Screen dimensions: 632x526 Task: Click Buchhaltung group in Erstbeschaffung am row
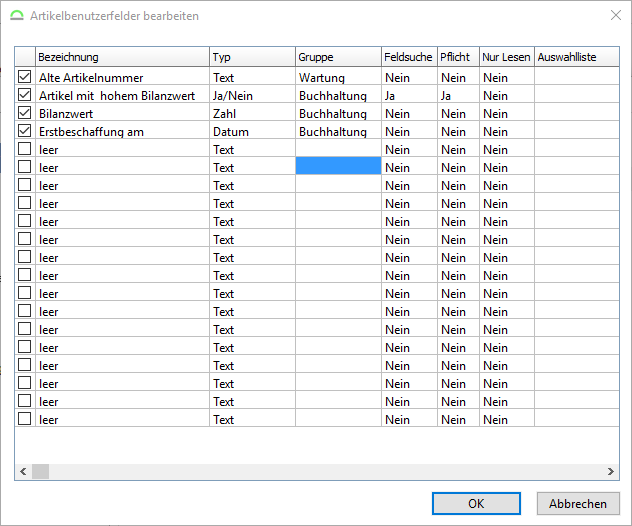coord(338,130)
